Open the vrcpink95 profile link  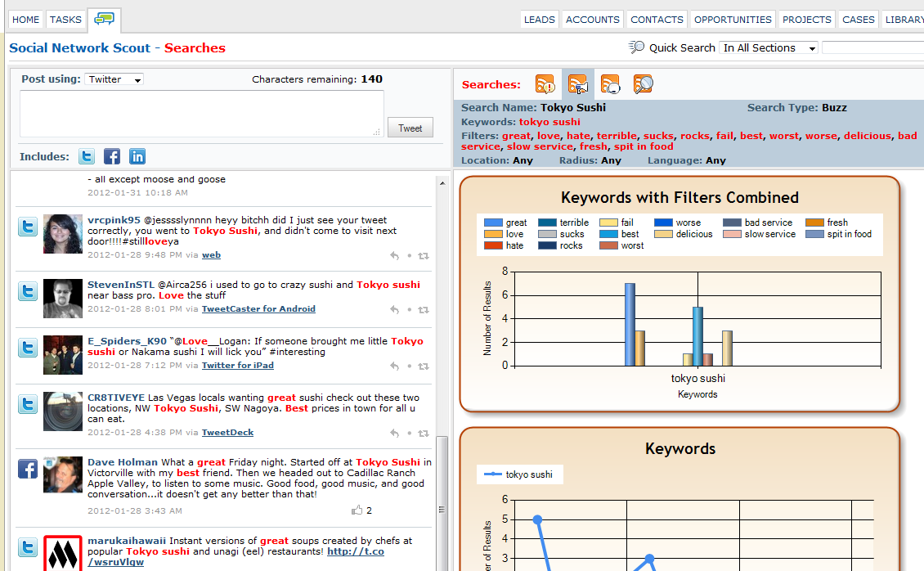point(114,220)
